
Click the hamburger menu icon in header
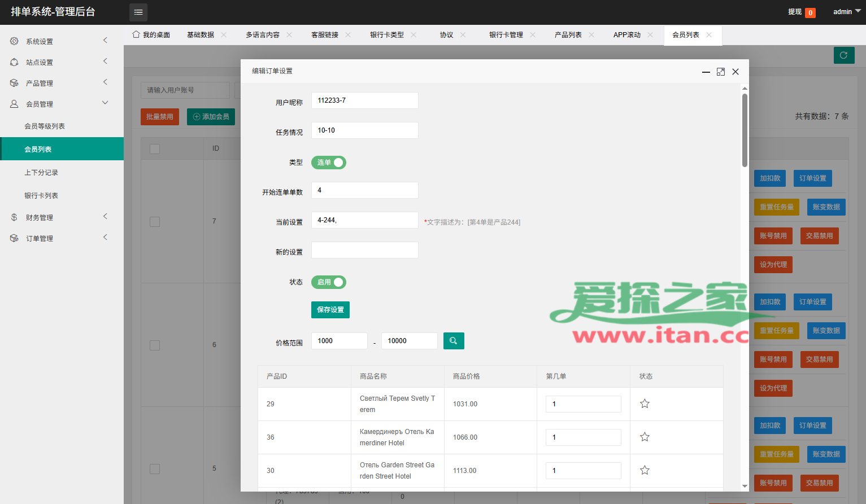138,12
